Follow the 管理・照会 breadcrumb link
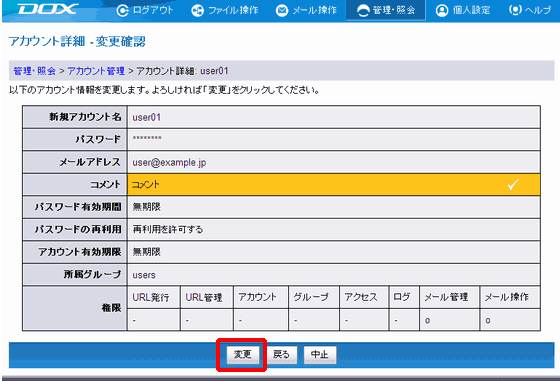560x381 pixels. [35, 71]
